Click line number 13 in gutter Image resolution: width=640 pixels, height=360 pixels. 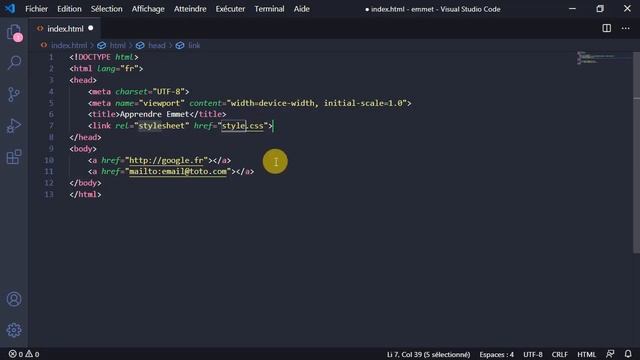pos(49,195)
